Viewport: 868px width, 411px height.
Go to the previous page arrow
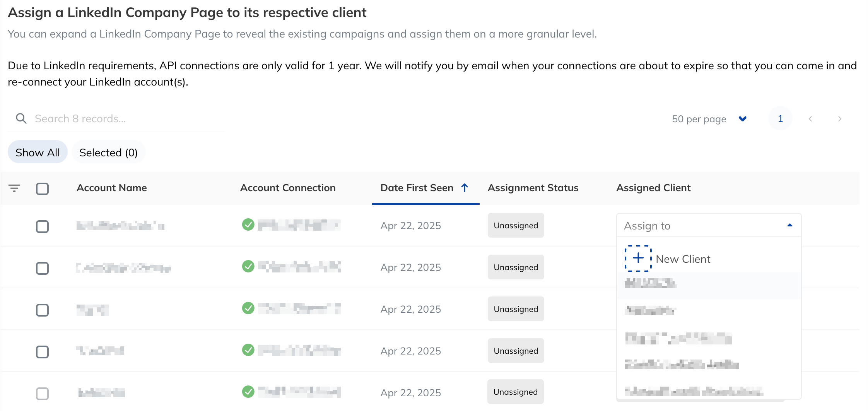coord(810,119)
